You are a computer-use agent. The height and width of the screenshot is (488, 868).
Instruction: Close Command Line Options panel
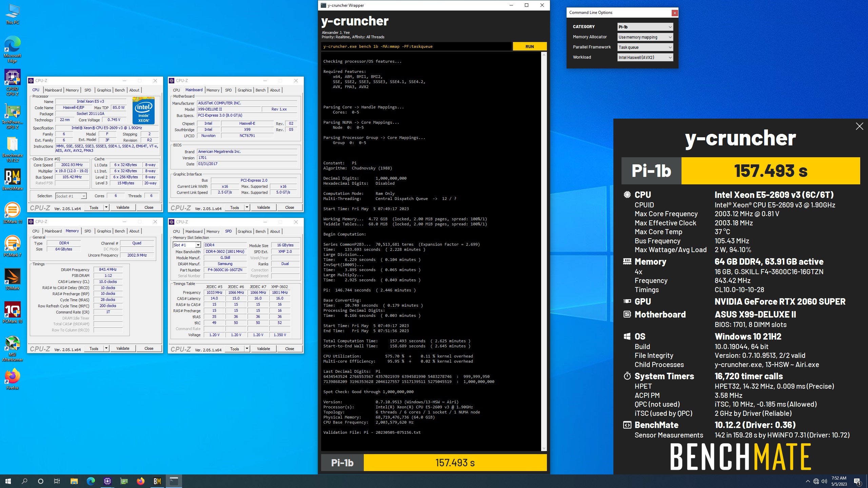(x=675, y=13)
